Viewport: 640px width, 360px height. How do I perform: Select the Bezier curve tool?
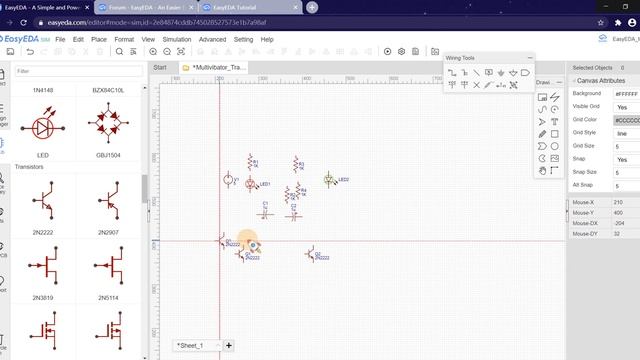(x=542, y=109)
